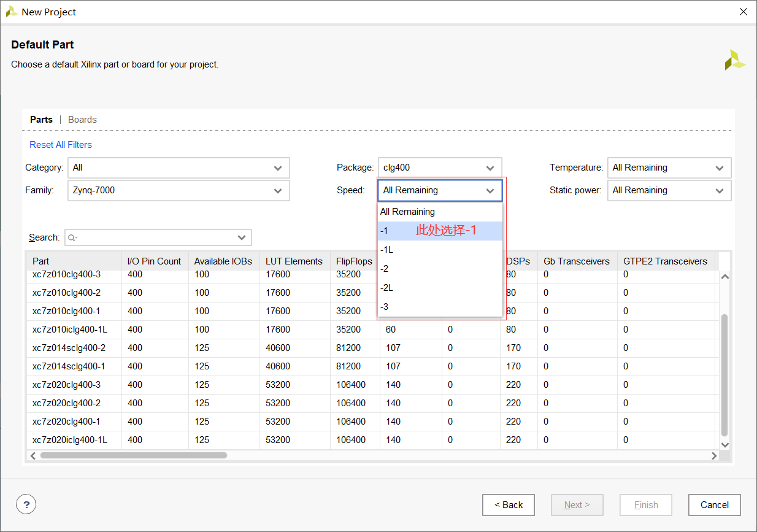The height and width of the screenshot is (532, 757).
Task: Click Reset All Filters link
Action: [61, 145]
